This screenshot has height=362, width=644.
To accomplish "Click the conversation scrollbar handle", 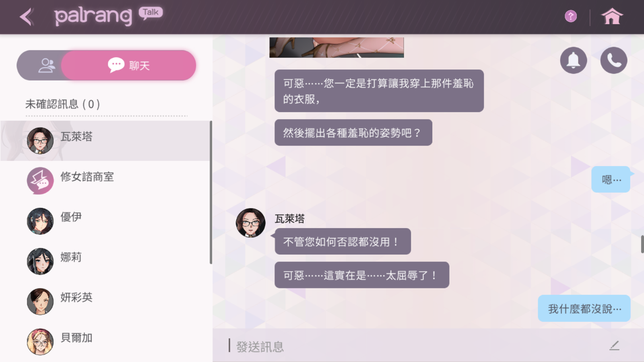I will [x=642, y=244].
